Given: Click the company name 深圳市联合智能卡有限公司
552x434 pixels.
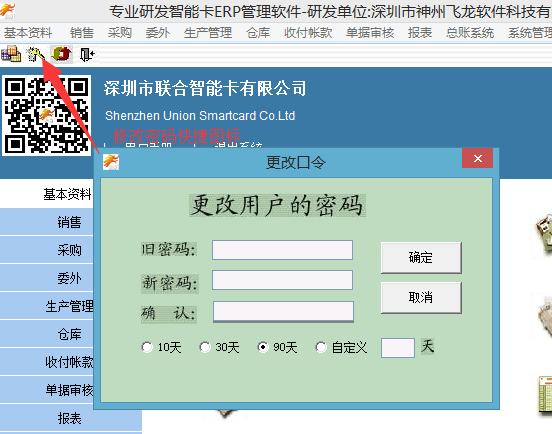Looking at the screenshot, I should [205, 88].
